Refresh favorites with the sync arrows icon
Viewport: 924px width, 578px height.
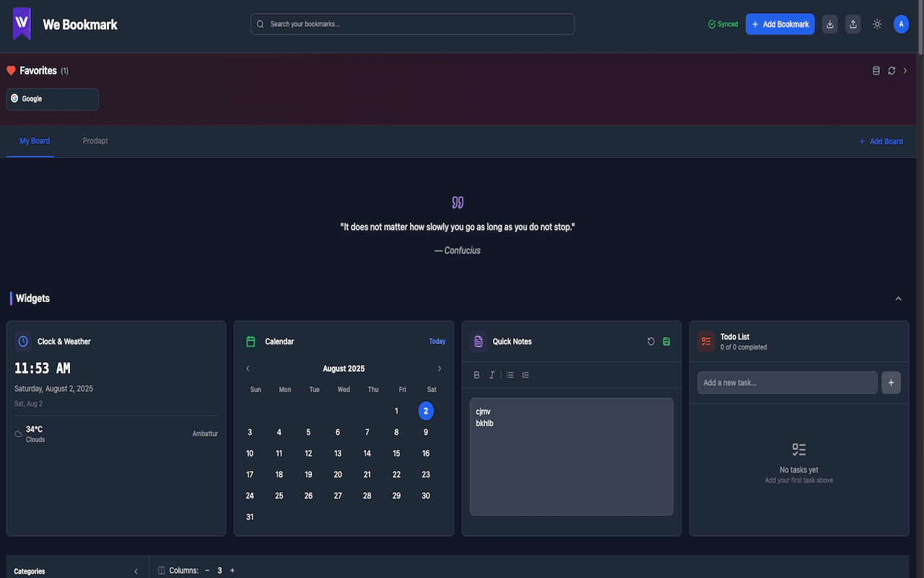point(892,71)
